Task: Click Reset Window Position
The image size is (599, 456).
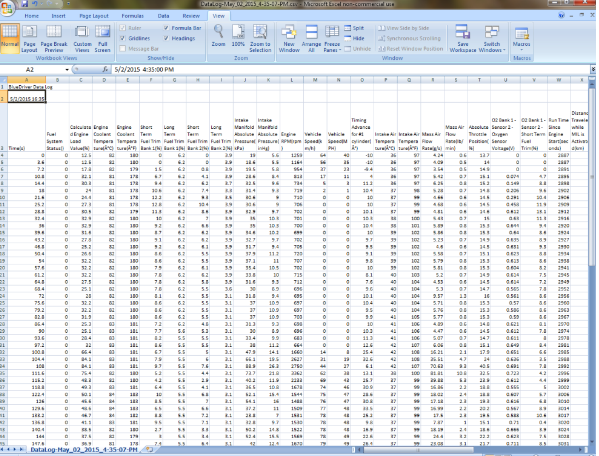Action: pyautogui.click(x=411, y=49)
